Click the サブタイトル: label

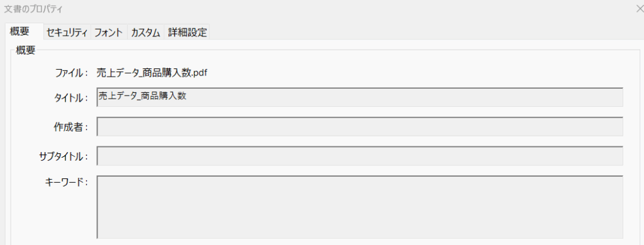[x=64, y=157]
